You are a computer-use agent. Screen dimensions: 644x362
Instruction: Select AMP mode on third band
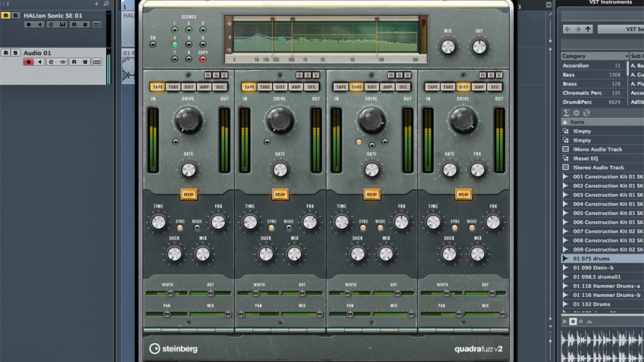[388, 87]
